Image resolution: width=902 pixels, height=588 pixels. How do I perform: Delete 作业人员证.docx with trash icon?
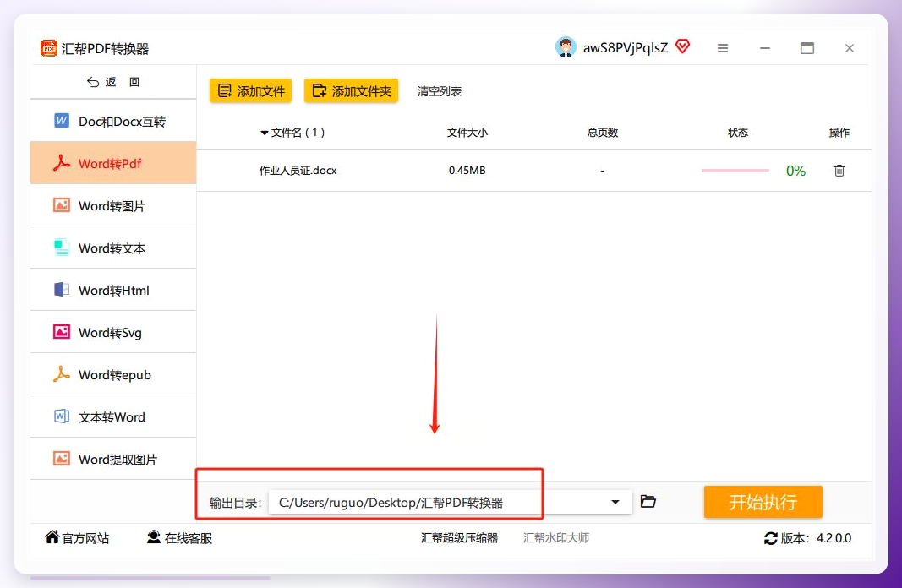[839, 171]
